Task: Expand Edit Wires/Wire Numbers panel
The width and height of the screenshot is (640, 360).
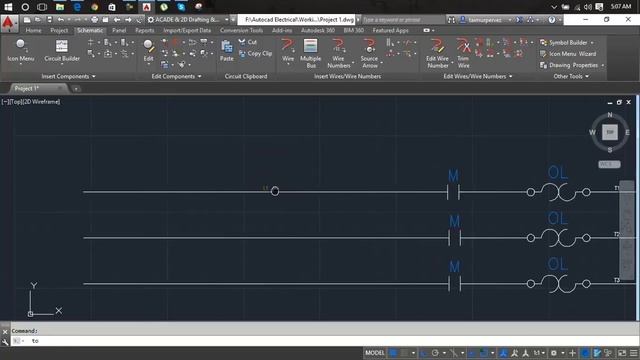Action: point(478,76)
